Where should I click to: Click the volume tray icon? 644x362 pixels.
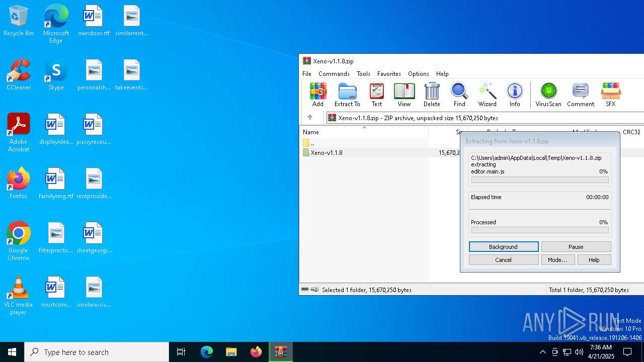(579, 352)
